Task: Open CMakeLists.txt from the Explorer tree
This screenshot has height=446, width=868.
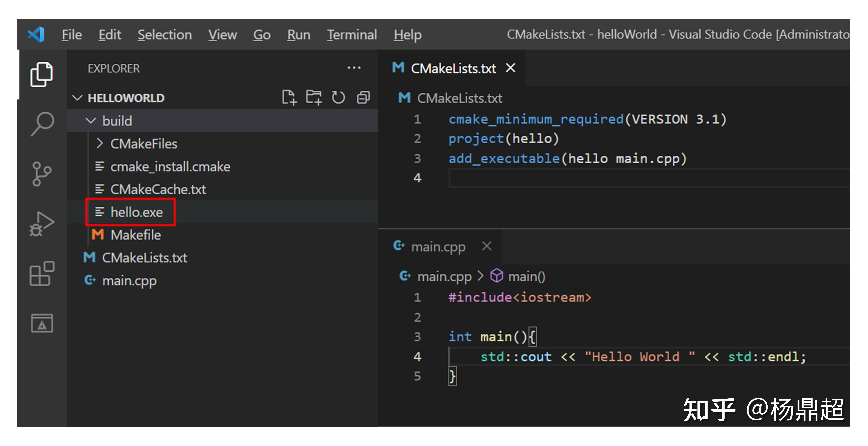Action: click(222, 258)
